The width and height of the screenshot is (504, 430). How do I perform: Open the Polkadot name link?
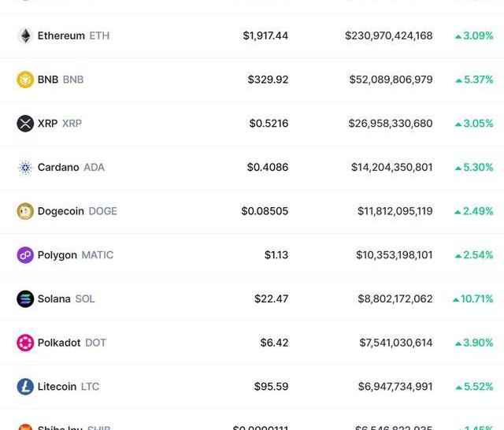(59, 343)
